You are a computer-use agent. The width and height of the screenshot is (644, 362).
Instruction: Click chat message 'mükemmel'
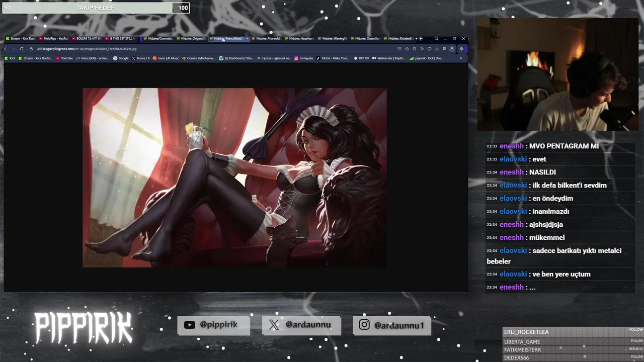click(x=547, y=237)
